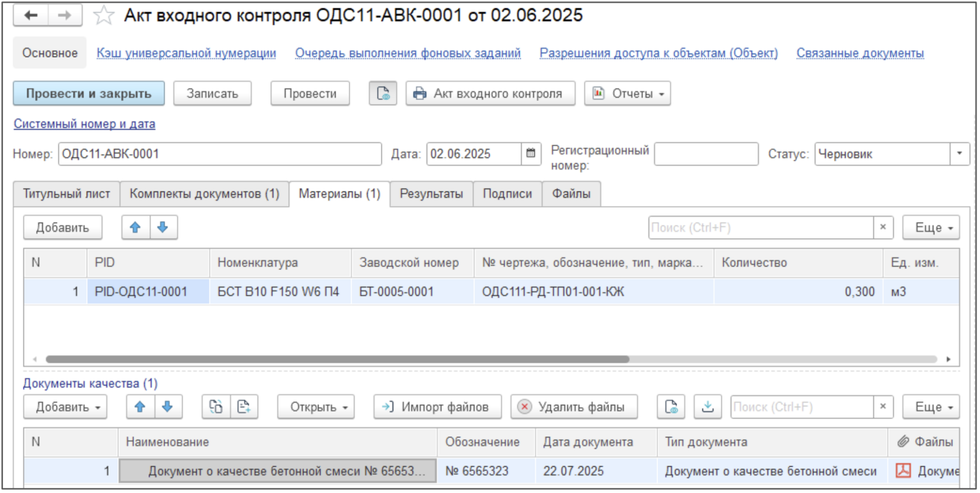This screenshot has height=493, width=980.
Task: Switch to the Результаты tab
Action: (x=431, y=194)
